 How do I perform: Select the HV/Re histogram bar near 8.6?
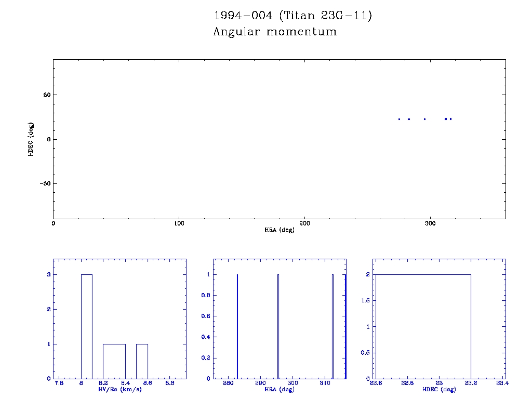142,361
